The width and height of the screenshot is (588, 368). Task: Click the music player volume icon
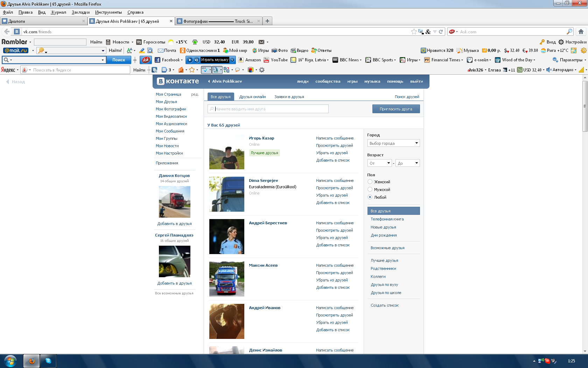coord(196,60)
